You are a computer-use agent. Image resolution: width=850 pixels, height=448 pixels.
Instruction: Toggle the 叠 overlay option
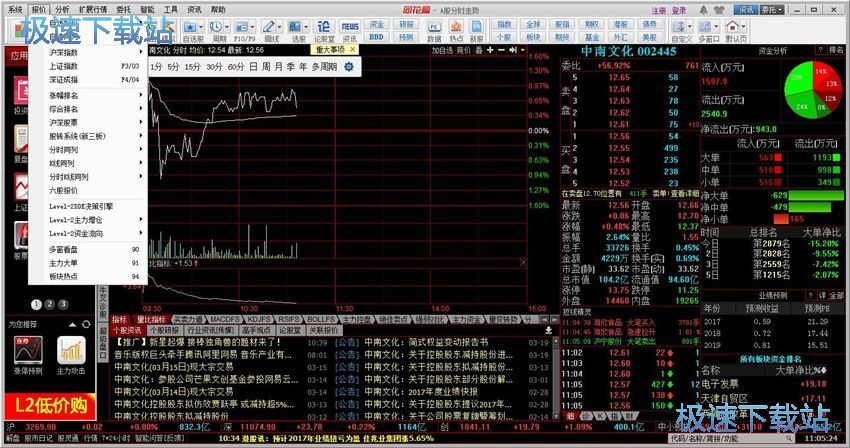(x=479, y=50)
